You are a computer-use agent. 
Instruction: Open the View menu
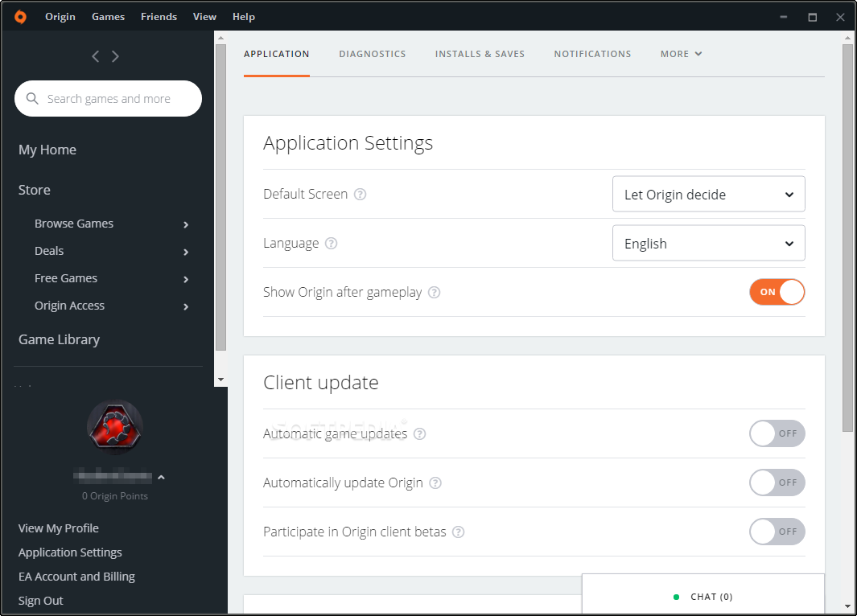pos(204,17)
